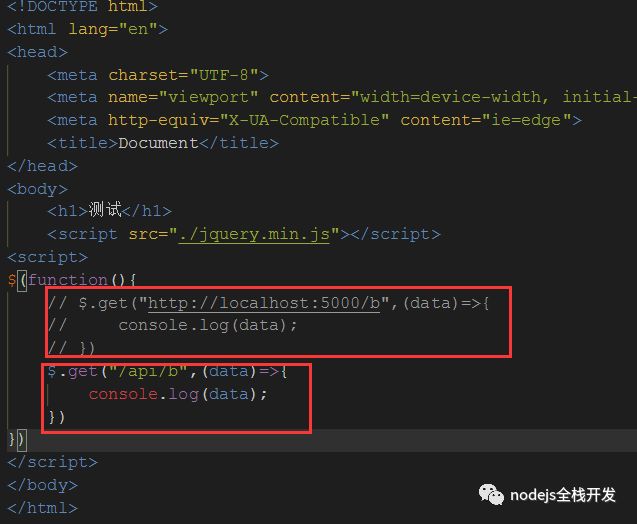Screen dimensions: 637x524
Task: Click the highlighted closing bracket }) line
Action: click(x=17, y=440)
